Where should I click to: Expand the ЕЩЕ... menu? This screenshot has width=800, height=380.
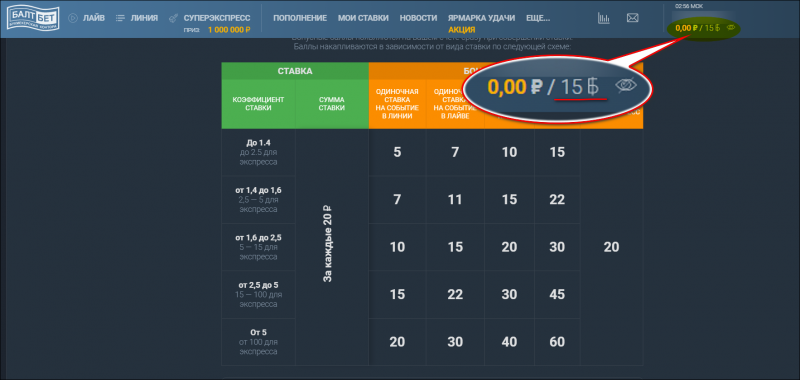[x=538, y=18]
